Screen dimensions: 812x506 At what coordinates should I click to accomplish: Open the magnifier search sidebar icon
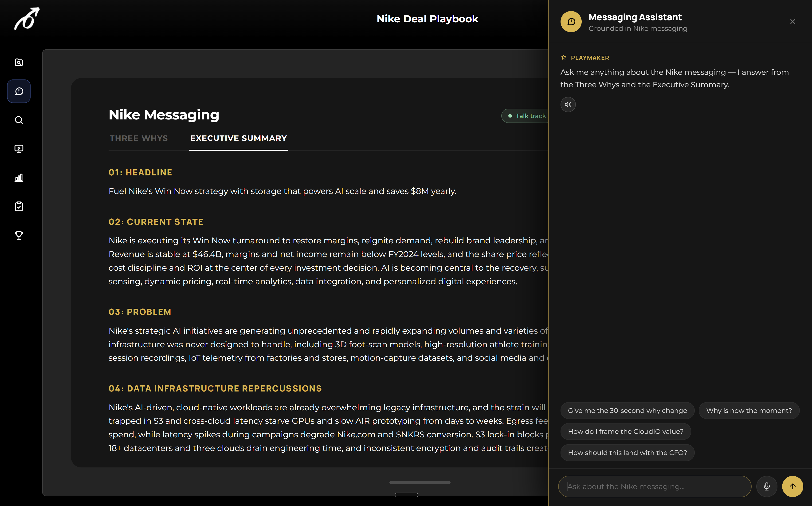pyautogui.click(x=19, y=120)
